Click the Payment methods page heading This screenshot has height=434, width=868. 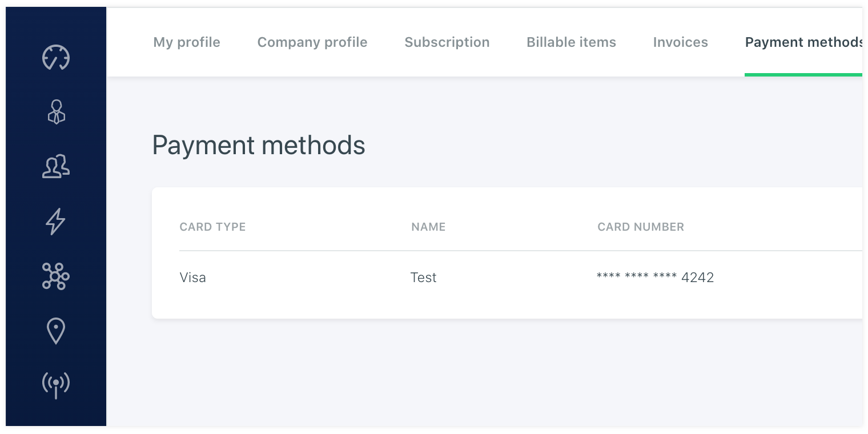(259, 145)
